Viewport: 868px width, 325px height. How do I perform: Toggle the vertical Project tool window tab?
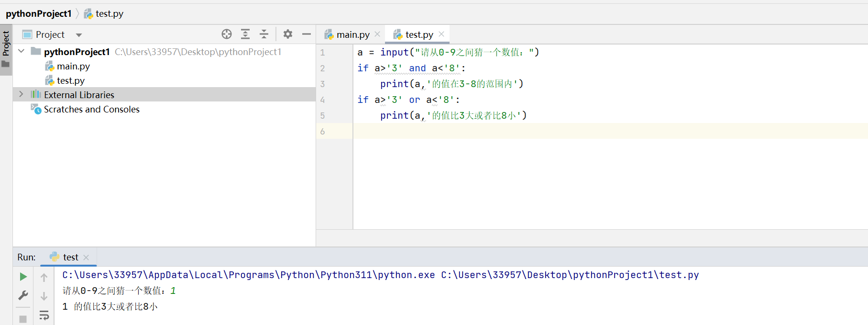(6, 50)
